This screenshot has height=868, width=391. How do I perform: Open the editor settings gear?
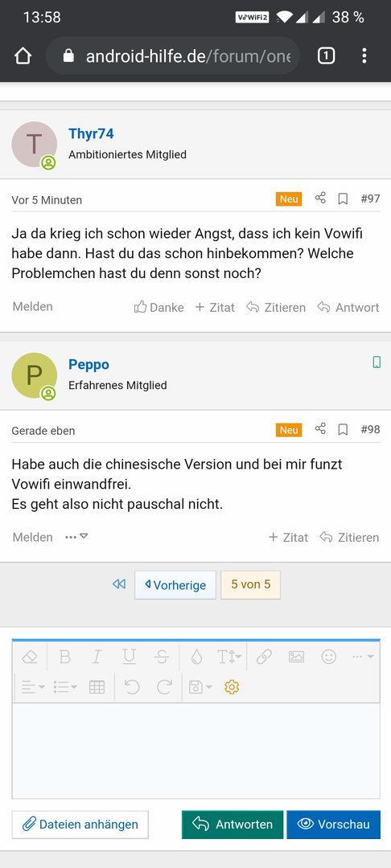pos(232,687)
